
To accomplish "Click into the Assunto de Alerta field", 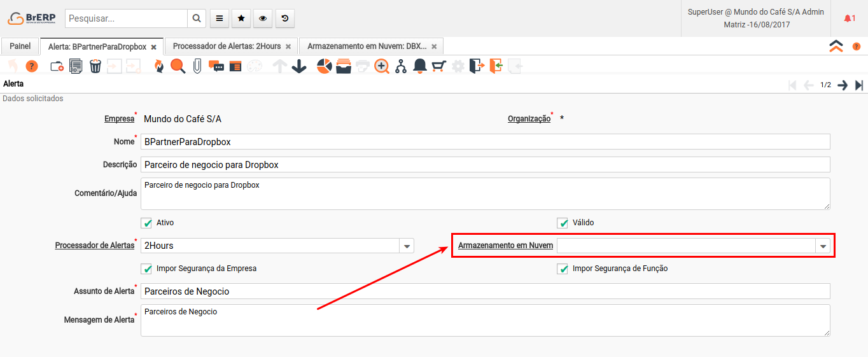I will 485,291.
